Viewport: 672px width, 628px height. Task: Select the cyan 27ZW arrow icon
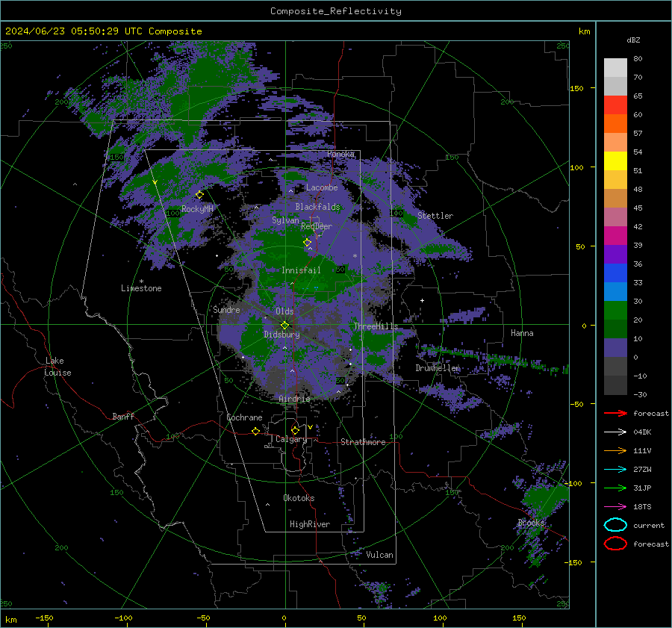615,470
